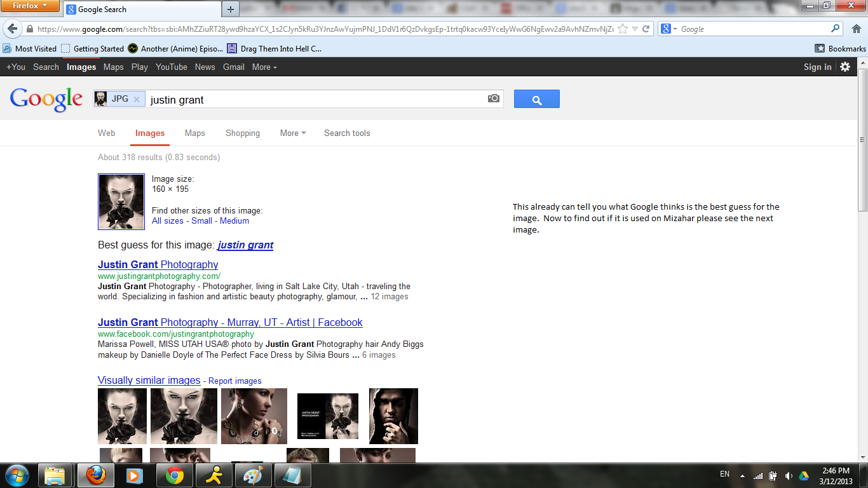Viewport: 868px width, 488px height.
Task: Expand More dropdown in results tabs
Action: coord(293,133)
